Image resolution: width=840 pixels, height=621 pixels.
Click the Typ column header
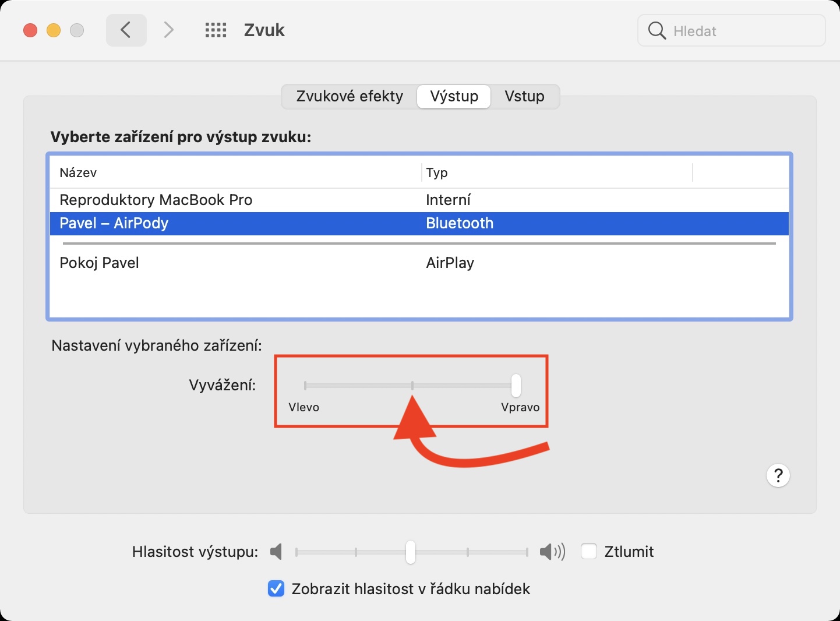[437, 173]
